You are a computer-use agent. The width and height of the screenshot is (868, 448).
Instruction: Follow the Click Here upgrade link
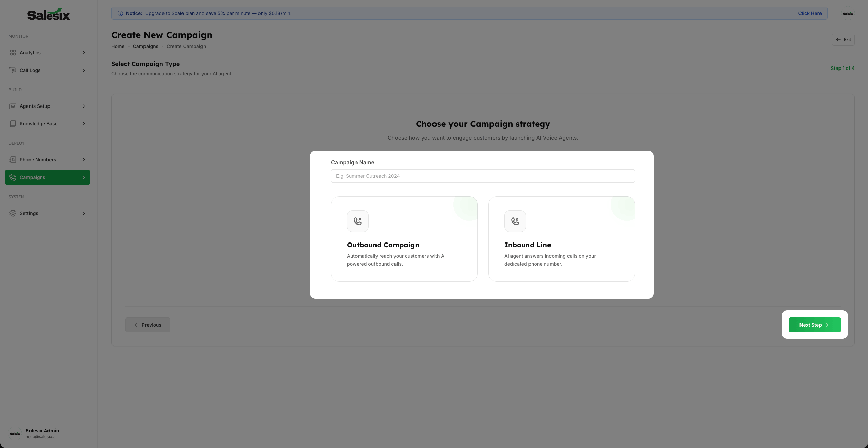810,13
